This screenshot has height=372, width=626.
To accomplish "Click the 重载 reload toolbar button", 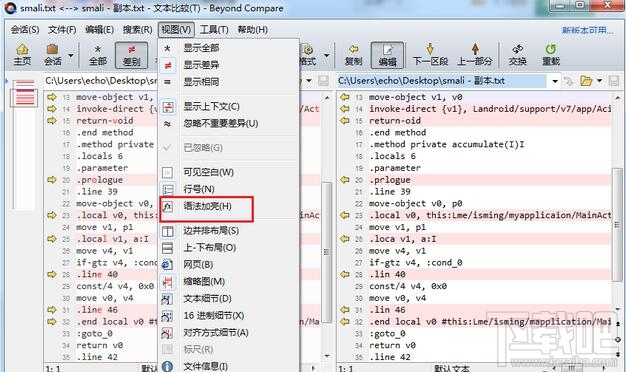I will click(551, 55).
